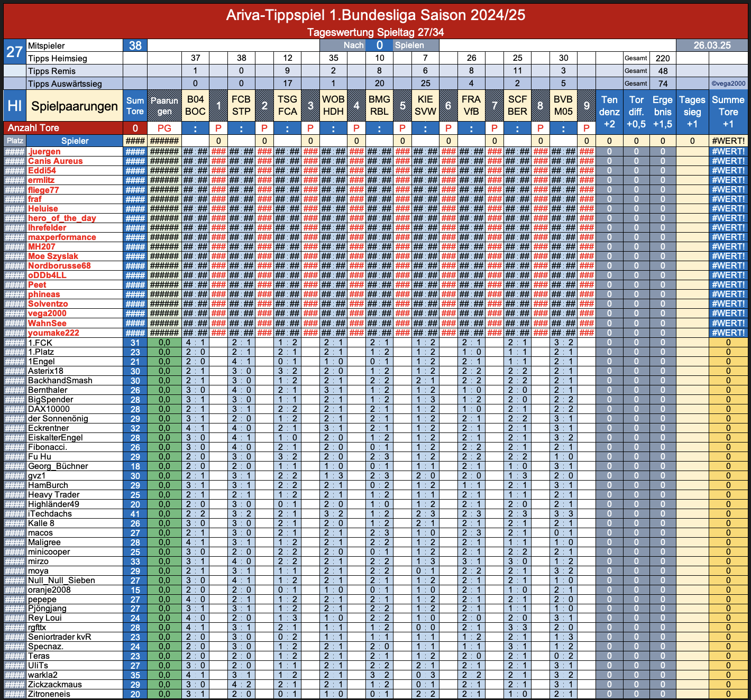Select player name 'Heavy Trader'

[x=53, y=495]
